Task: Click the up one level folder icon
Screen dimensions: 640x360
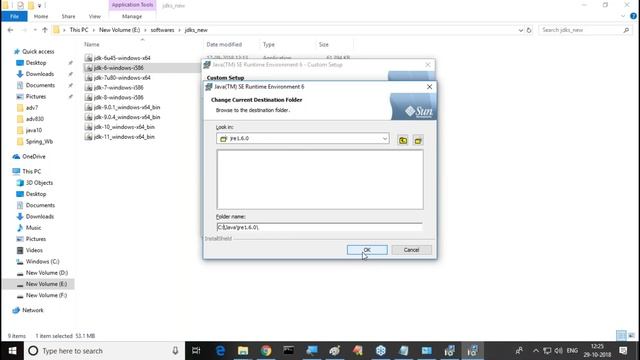Action: pos(403,140)
